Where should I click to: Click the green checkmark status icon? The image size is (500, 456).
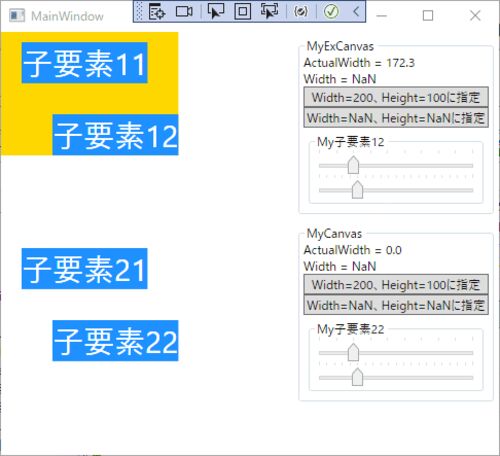coord(331,12)
